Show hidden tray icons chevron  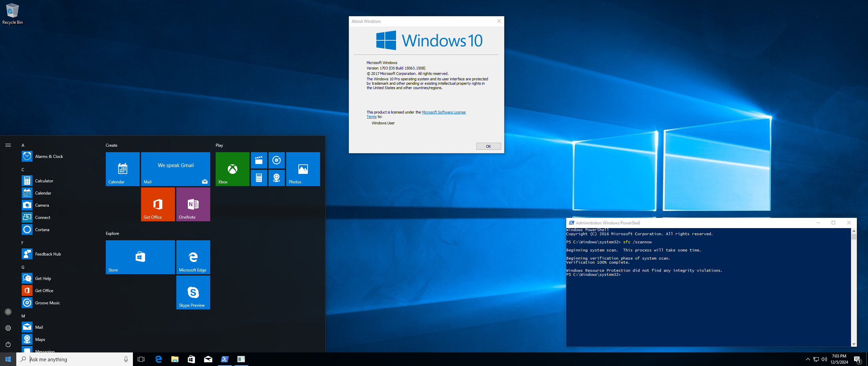808,359
